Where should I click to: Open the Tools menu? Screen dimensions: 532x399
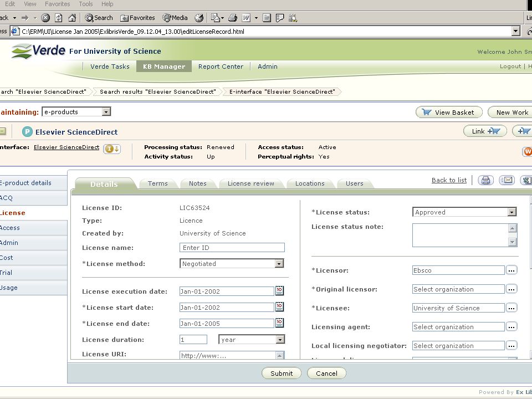point(86,4)
